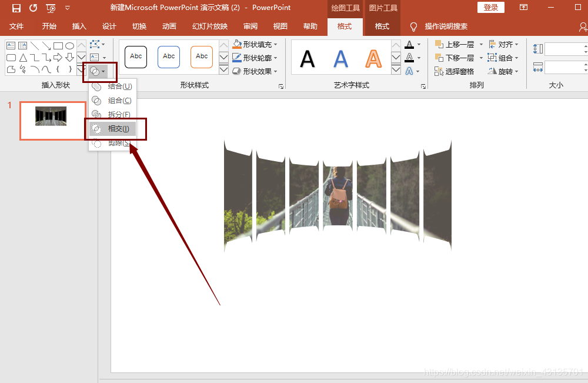Apply the black outline Abc shape style
The width and height of the screenshot is (588, 383).
[x=136, y=56]
